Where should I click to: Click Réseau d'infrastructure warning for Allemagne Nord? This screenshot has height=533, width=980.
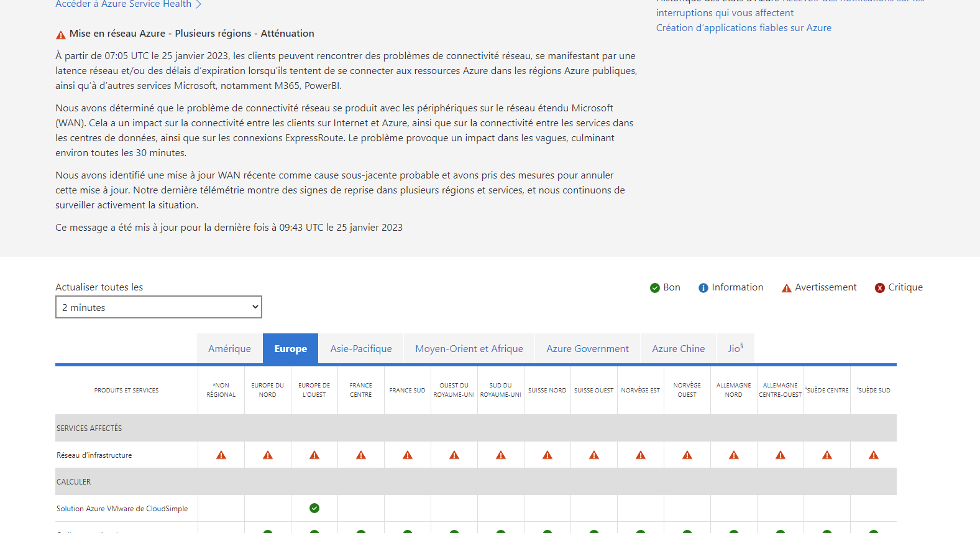pos(734,455)
